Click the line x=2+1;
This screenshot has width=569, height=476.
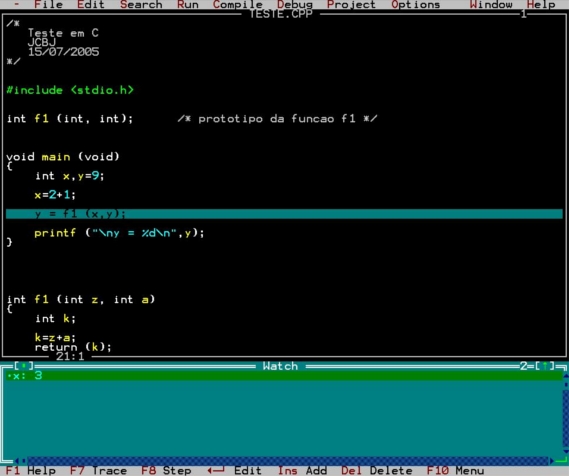pos(55,195)
